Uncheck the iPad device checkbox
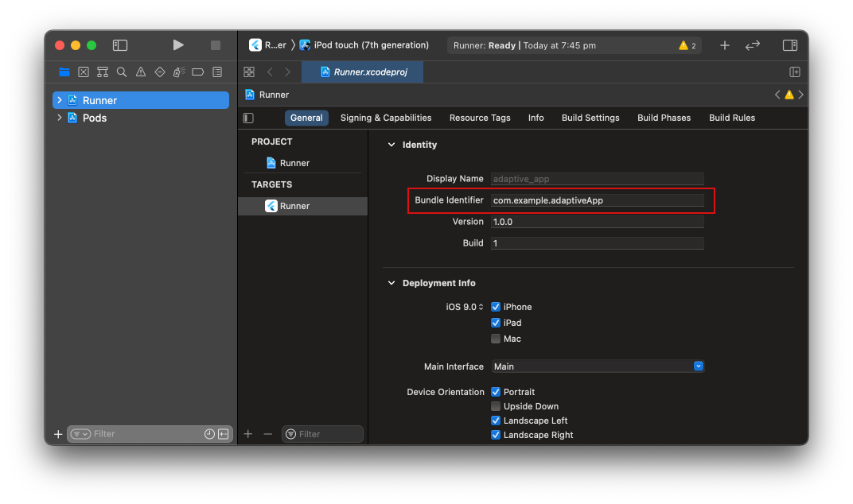 [496, 323]
